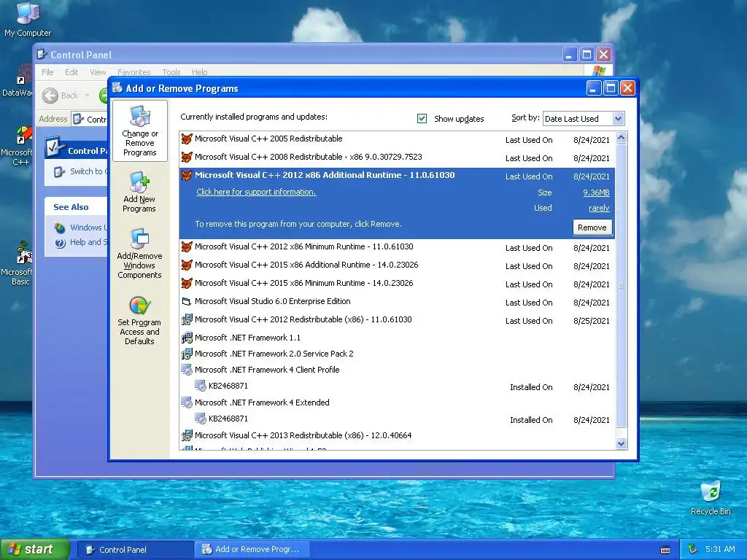Click Switch to view link in Control Panel
Viewport: 747px width, 560px height.
(88, 171)
